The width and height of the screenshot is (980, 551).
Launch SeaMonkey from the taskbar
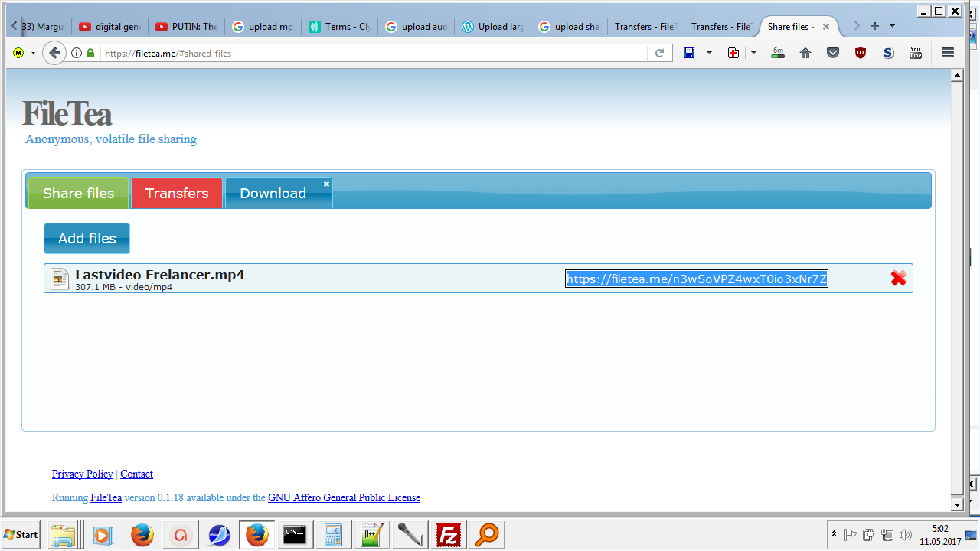[219, 535]
